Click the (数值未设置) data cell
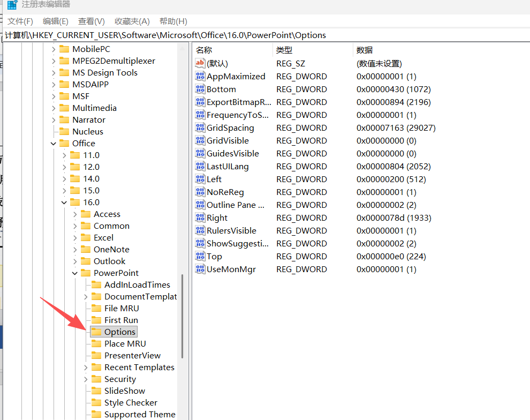The width and height of the screenshot is (530, 420). pos(379,64)
